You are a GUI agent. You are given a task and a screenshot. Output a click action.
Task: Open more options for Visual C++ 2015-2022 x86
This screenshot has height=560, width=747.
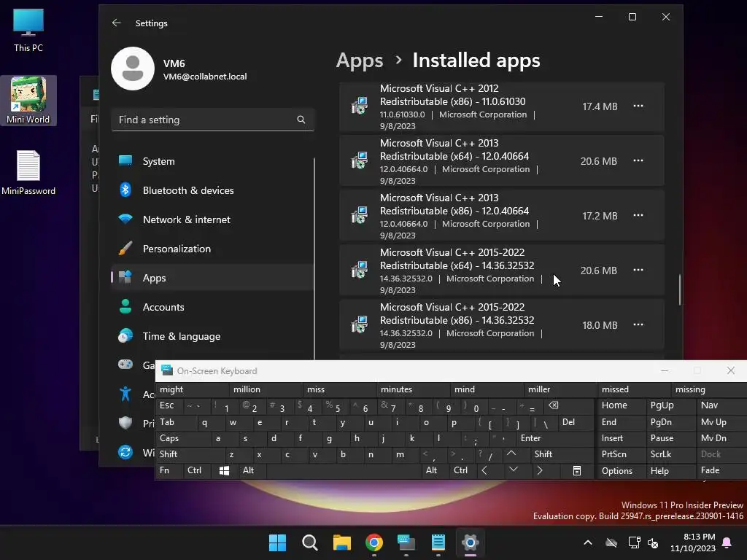[638, 324]
